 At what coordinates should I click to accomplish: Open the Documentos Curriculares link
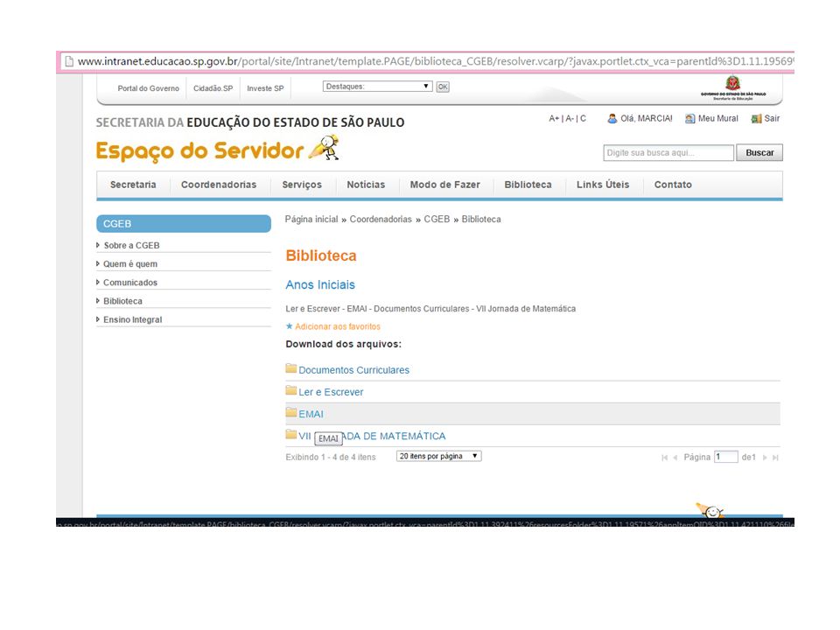pyautogui.click(x=353, y=369)
